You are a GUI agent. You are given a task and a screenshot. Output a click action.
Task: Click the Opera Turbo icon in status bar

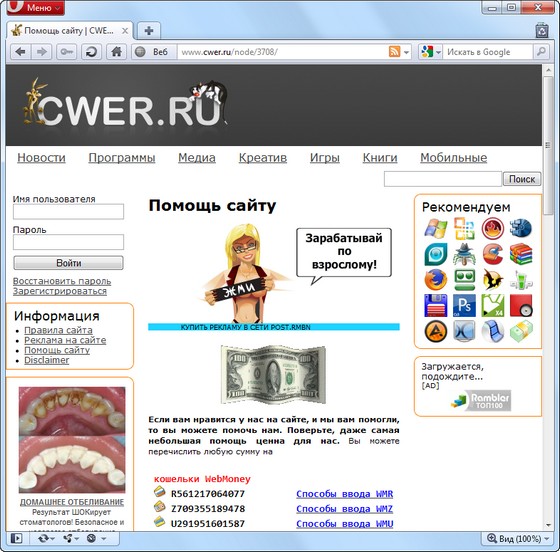(91, 538)
